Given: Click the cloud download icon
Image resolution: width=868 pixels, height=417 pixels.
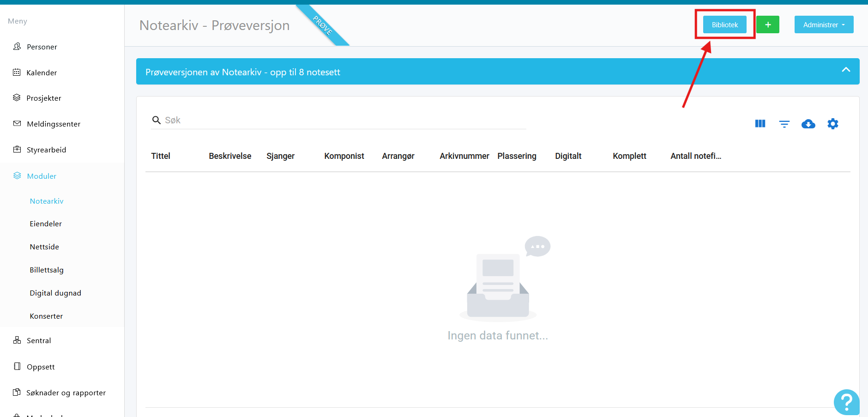Looking at the screenshot, I should (x=808, y=124).
